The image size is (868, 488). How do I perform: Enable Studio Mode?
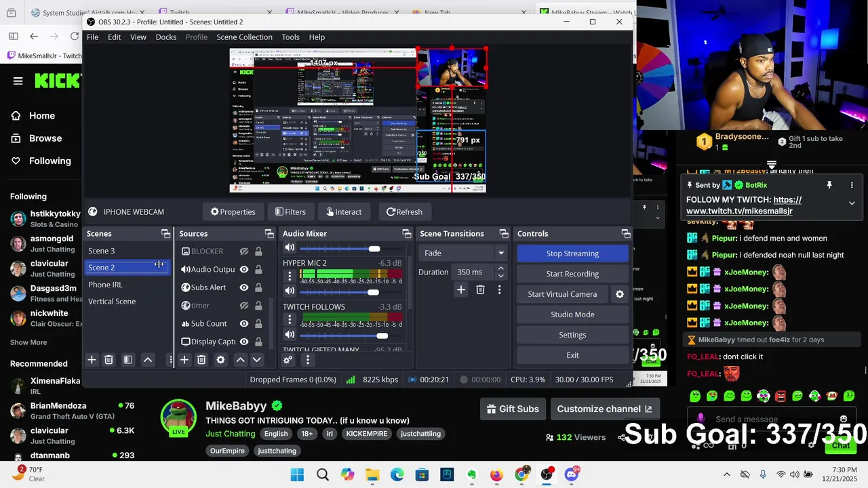tap(572, 314)
